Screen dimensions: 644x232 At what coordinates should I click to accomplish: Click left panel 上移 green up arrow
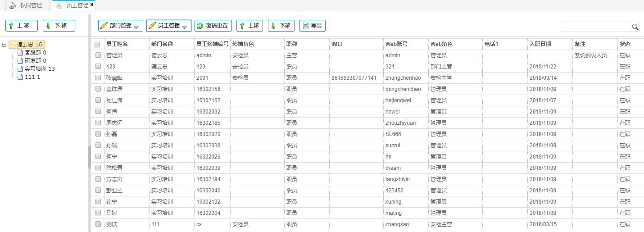click(11, 26)
